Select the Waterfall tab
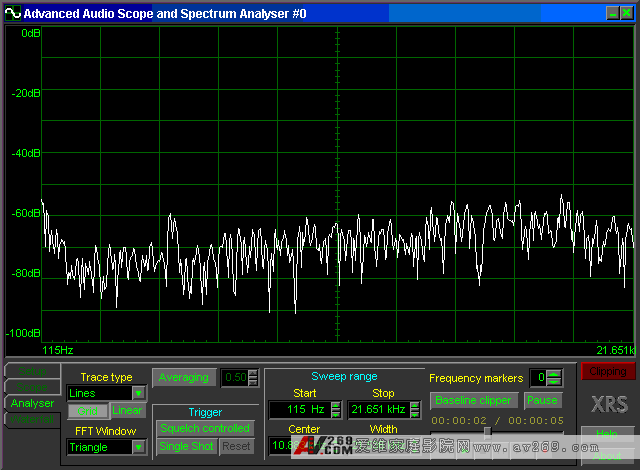640x470 pixels. point(30,420)
